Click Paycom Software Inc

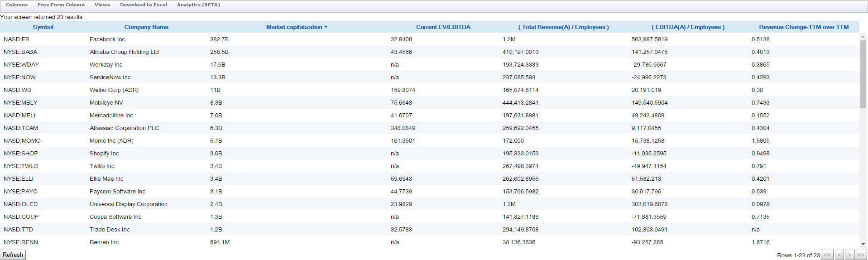[x=117, y=192]
